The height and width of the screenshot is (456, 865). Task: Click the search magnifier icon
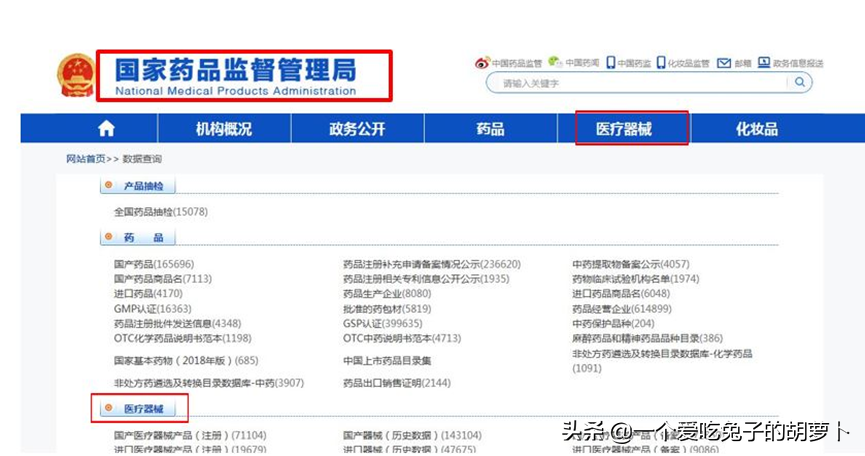pos(800,83)
